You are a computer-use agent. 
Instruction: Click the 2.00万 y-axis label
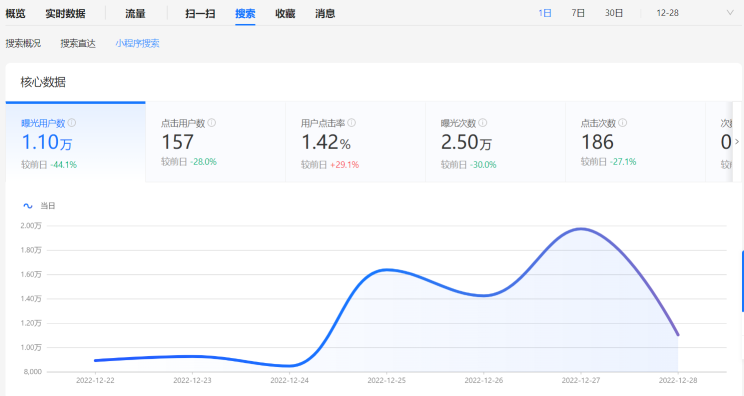click(31, 226)
